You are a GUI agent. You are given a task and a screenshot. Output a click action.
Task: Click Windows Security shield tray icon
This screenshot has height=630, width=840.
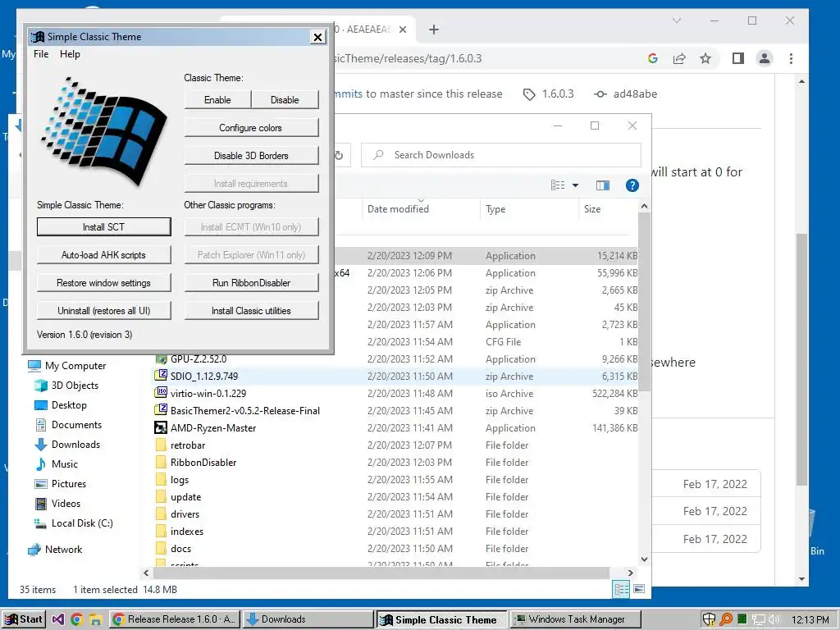point(709,619)
